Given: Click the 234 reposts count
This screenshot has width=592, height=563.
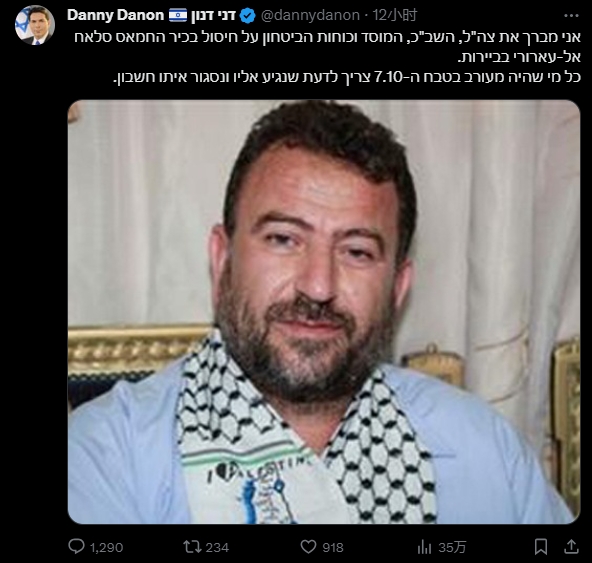Looking at the screenshot, I should [217, 548].
